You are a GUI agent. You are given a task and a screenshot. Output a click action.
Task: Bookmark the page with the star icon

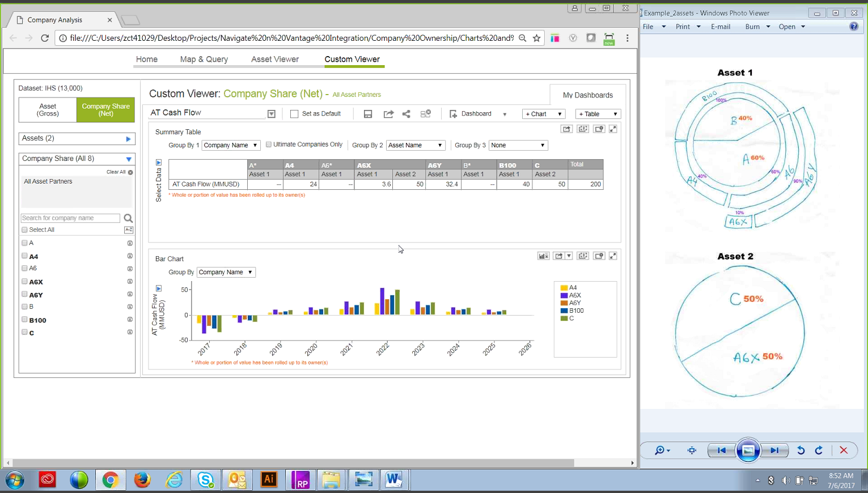[x=536, y=38]
